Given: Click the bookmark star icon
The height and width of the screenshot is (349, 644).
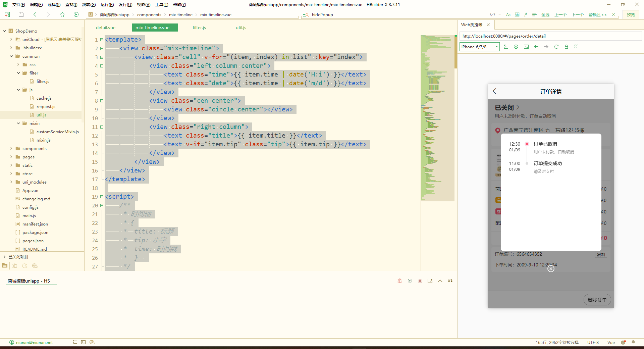Looking at the screenshot, I should click(x=62, y=14).
